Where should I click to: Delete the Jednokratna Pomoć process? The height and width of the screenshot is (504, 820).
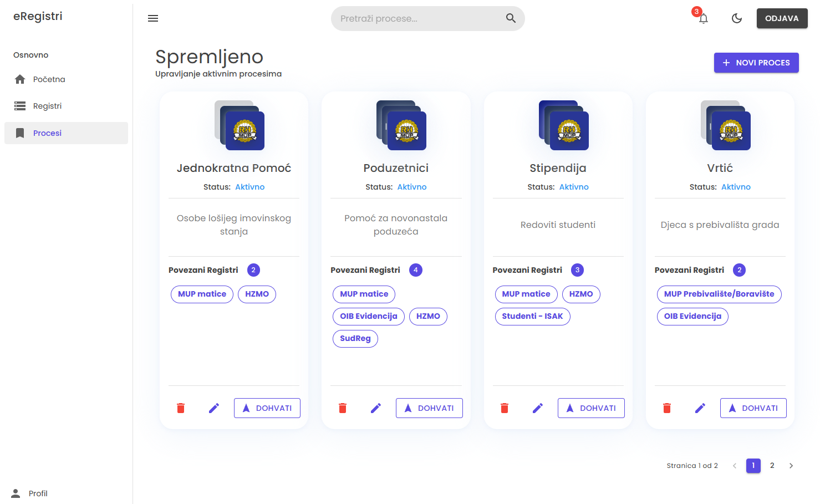181,408
